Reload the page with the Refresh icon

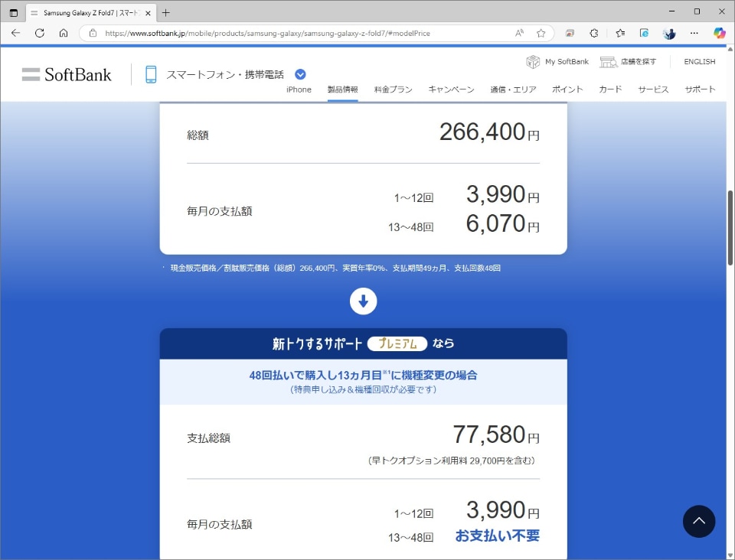pyautogui.click(x=40, y=33)
